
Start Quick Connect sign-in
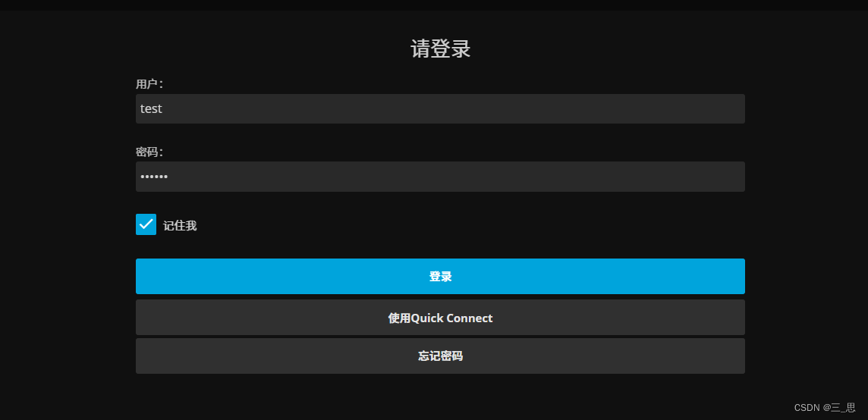pos(440,318)
